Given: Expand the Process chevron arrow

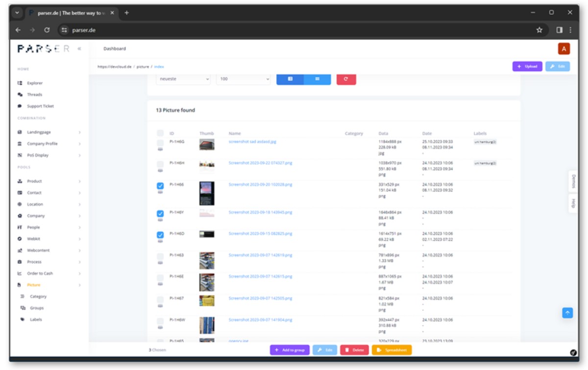Looking at the screenshot, I should [x=79, y=262].
